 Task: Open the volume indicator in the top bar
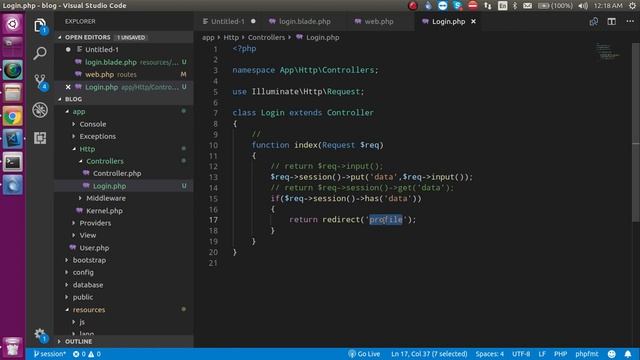tap(583, 6)
